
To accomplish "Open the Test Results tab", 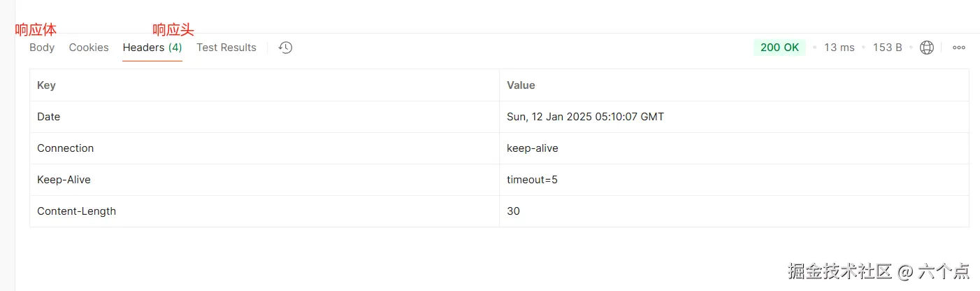I will coord(226,48).
